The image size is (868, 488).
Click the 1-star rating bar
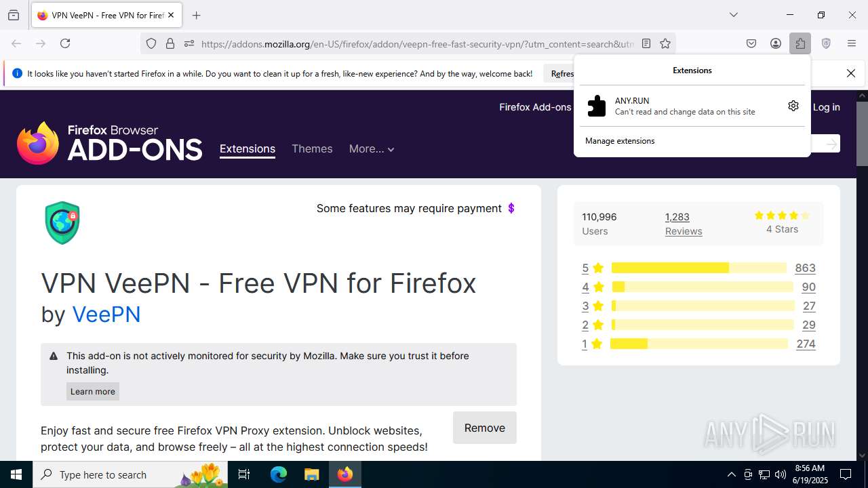[699, 344]
